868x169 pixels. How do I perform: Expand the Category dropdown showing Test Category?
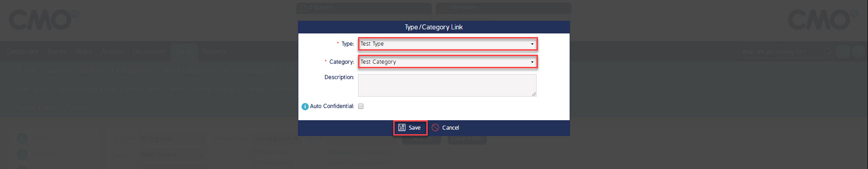[448, 62]
